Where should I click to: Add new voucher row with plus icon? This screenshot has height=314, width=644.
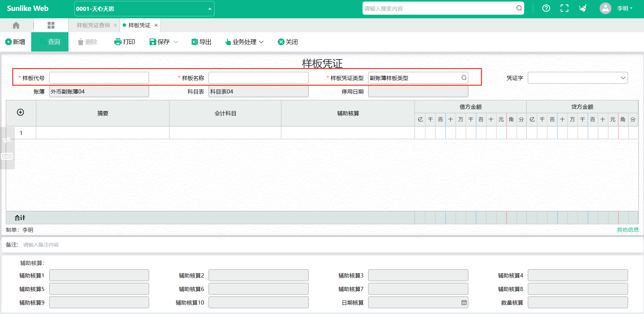click(20, 112)
